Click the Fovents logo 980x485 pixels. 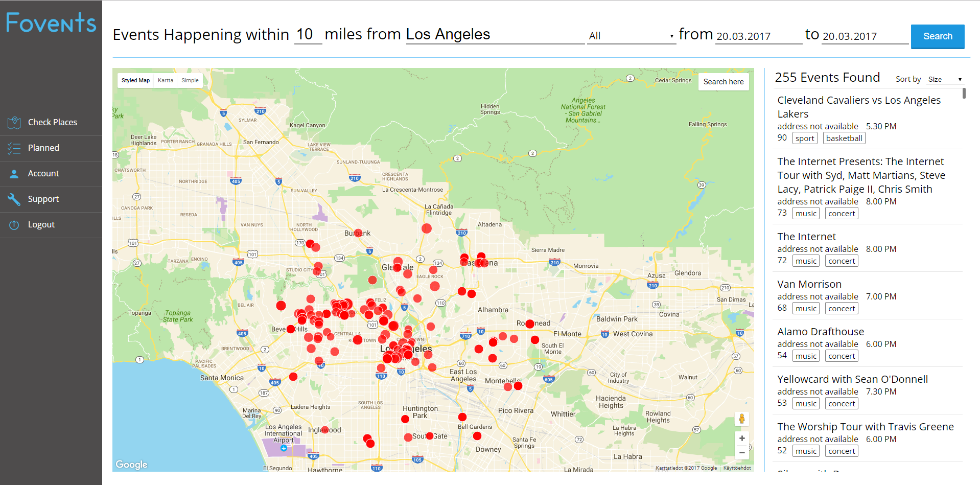51,22
